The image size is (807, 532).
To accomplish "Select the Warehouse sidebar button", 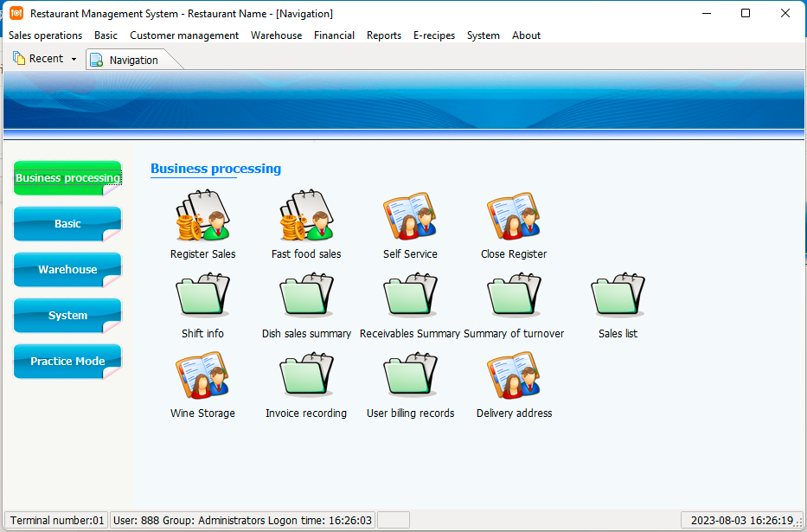I will (x=67, y=270).
